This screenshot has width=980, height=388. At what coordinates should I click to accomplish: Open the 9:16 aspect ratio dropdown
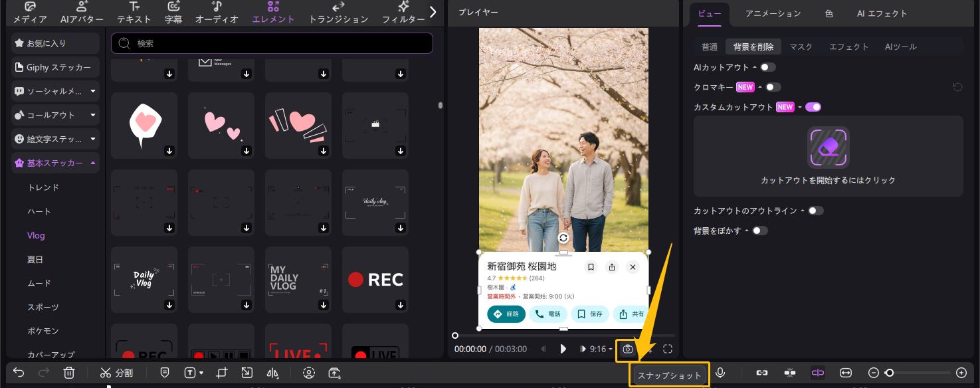pos(601,349)
